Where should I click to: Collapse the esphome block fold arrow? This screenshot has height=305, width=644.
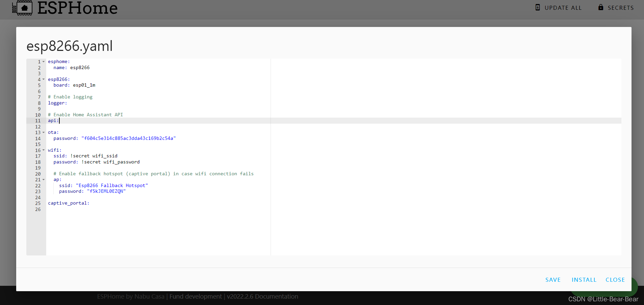[x=44, y=62]
